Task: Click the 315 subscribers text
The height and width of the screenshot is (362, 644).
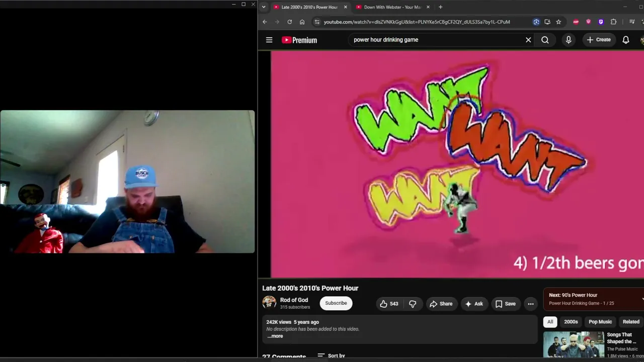Action: tap(295, 307)
